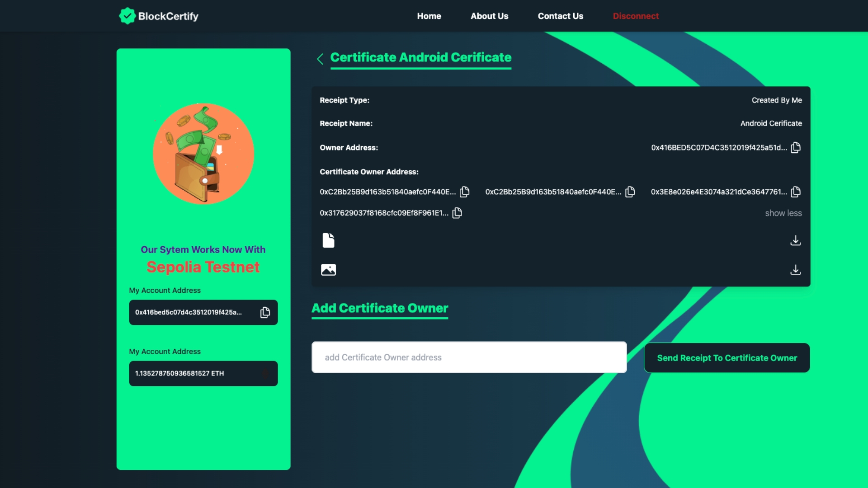This screenshot has height=488, width=868.
Task: Select the ETH balance 1.135278750936581527 ETH
Action: click(x=179, y=373)
